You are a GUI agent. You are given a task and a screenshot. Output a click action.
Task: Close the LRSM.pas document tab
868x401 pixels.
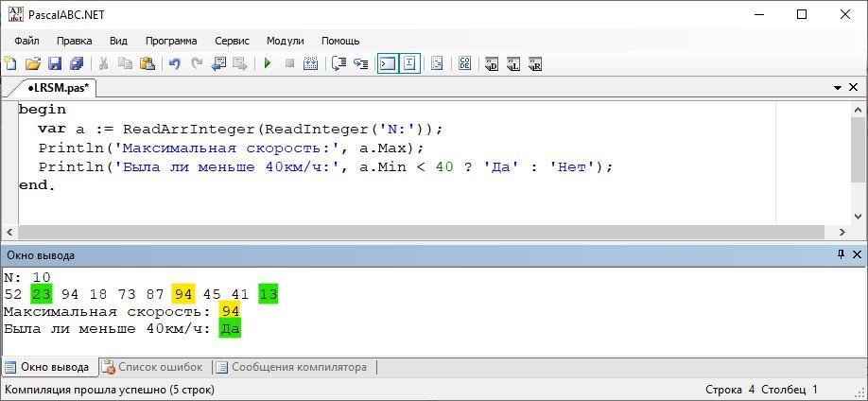(x=853, y=88)
